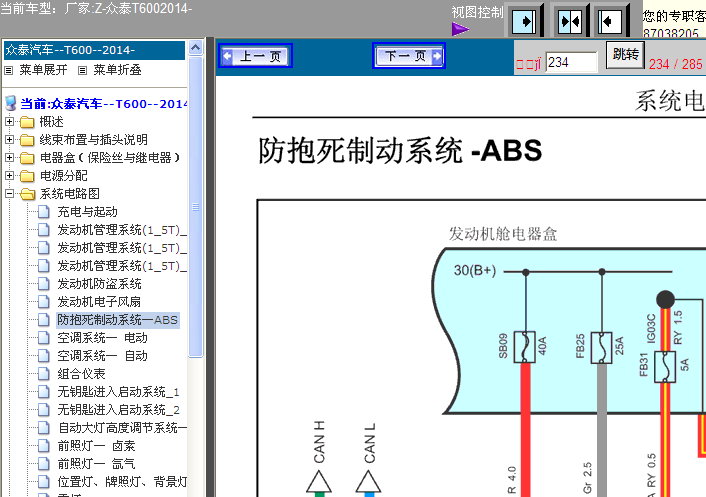Select 防抱死制动系统—ABS tree item
Screen dimensions: 706x497
click(118, 320)
